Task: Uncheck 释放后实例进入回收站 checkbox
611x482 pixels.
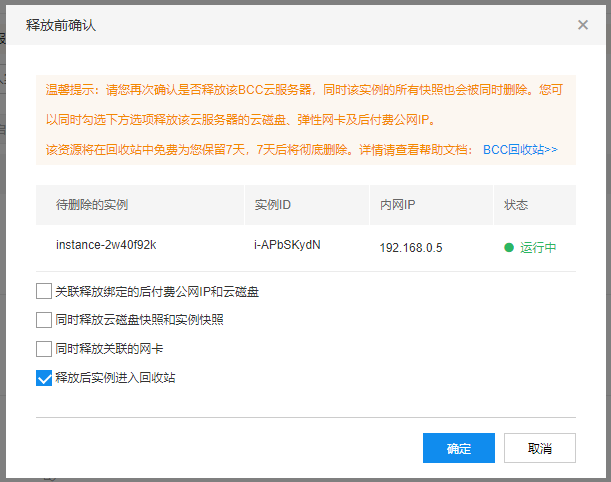Action: pos(43,378)
